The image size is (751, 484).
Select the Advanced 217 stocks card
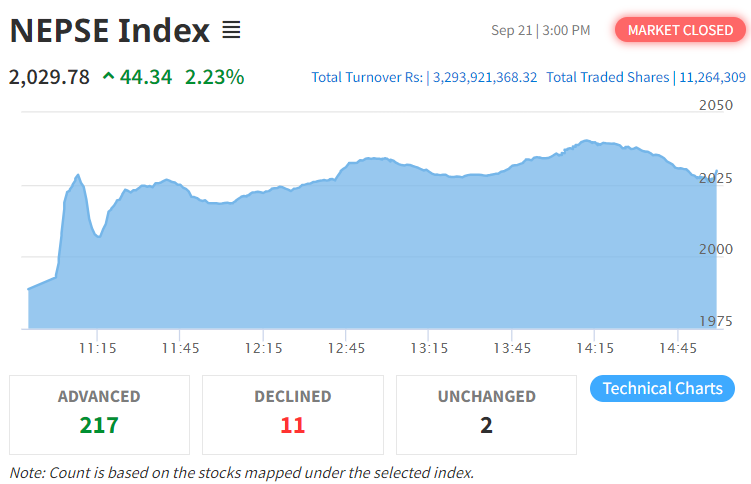99,414
